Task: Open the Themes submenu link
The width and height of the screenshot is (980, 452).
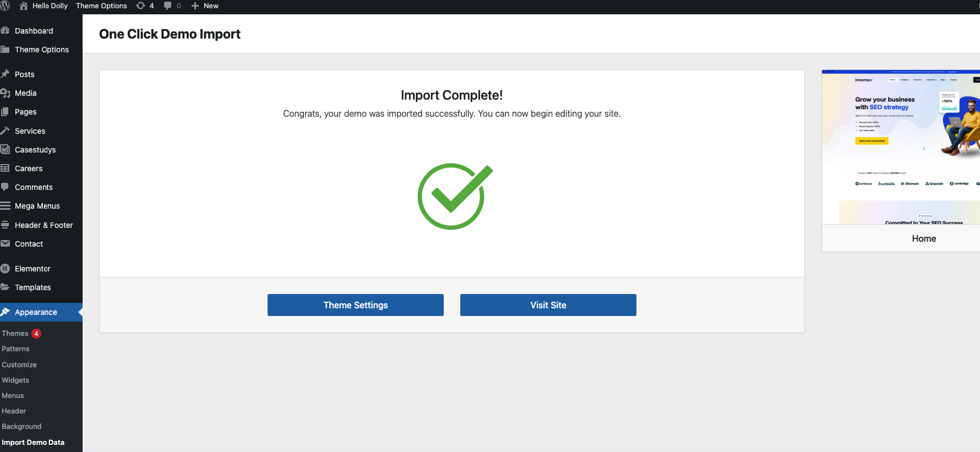Action: point(15,334)
